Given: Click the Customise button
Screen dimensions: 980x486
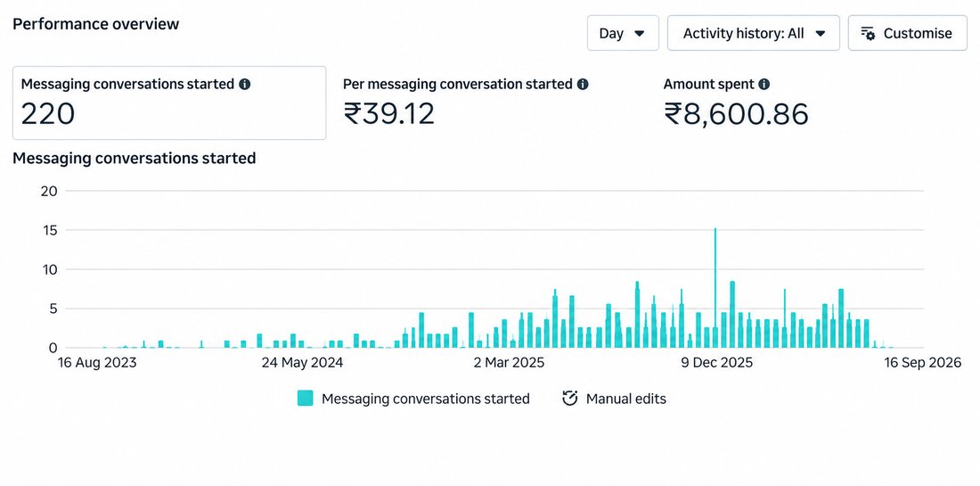Looking at the screenshot, I should click(907, 33).
